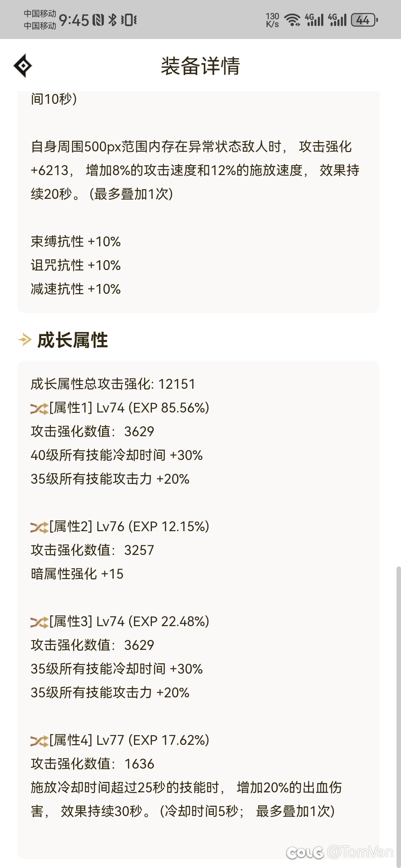The height and width of the screenshot is (868, 401).
Task: Tap the battery indicator in status bar
Action: coord(364,20)
